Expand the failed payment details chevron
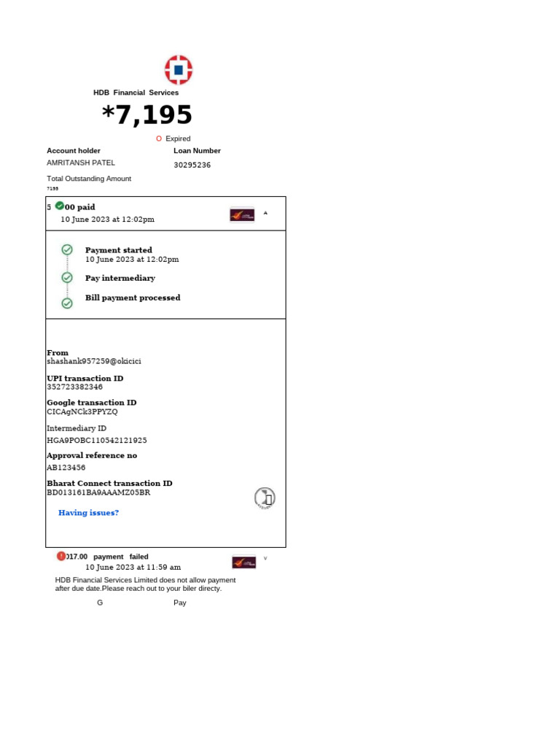Viewport: 560px width, 747px height. (x=265, y=558)
